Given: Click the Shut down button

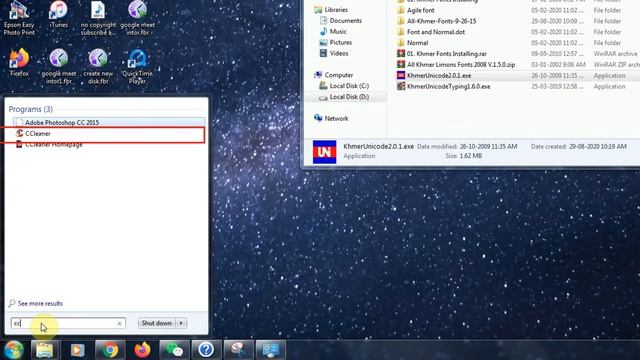Looking at the screenshot, I should coord(156,323).
